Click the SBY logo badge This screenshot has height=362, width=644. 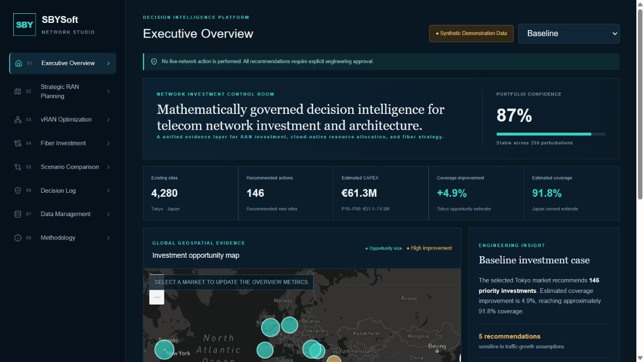[x=24, y=24]
